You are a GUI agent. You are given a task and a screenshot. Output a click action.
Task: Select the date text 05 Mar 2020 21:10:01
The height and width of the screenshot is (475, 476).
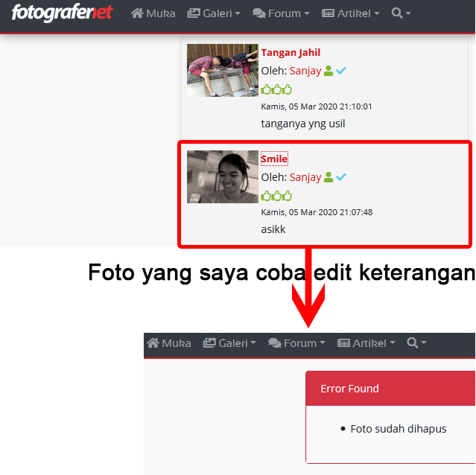(330, 106)
